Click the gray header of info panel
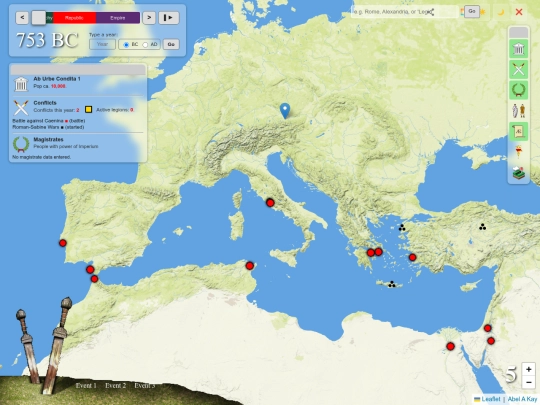 pyautogui.click(x=78, y=69)
